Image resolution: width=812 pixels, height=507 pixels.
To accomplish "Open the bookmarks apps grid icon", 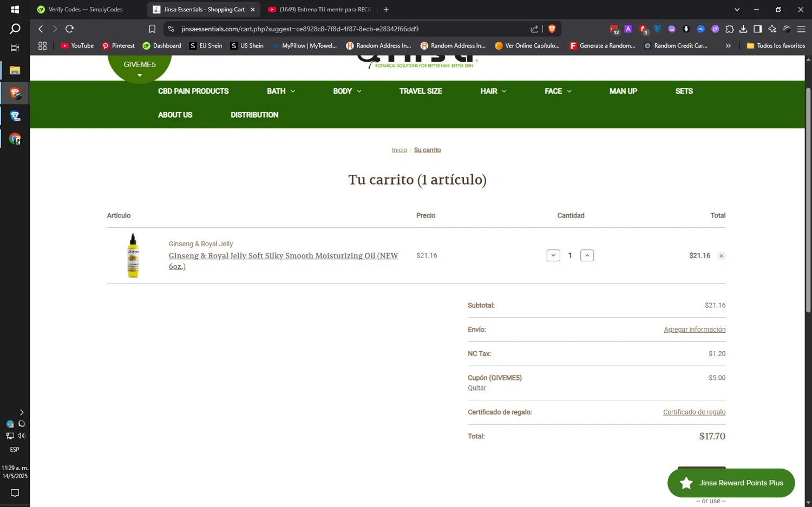I will pyautogui.click(x=42, y=46).
